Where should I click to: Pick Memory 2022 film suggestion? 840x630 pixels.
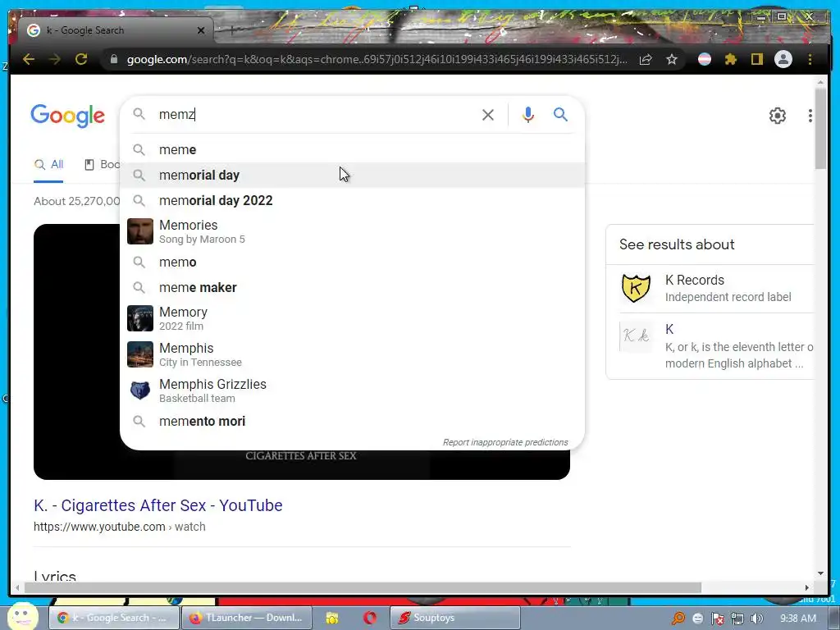point(353,318)
